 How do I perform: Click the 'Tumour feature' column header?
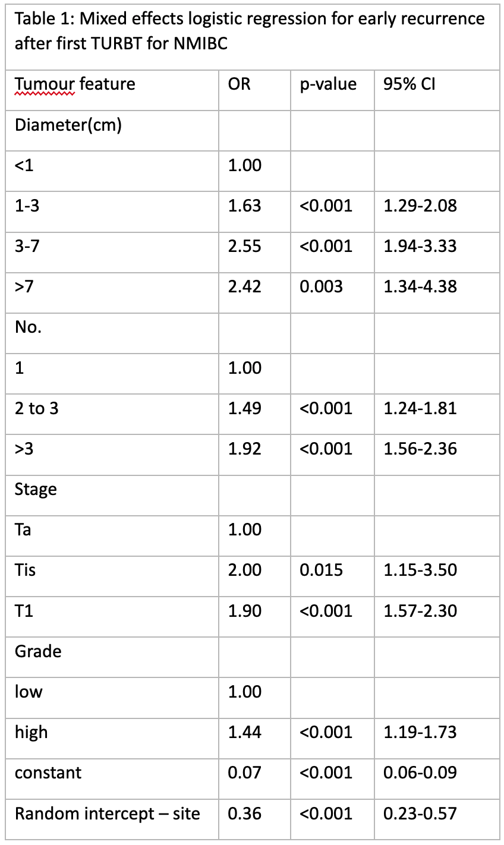coord(75,84)
